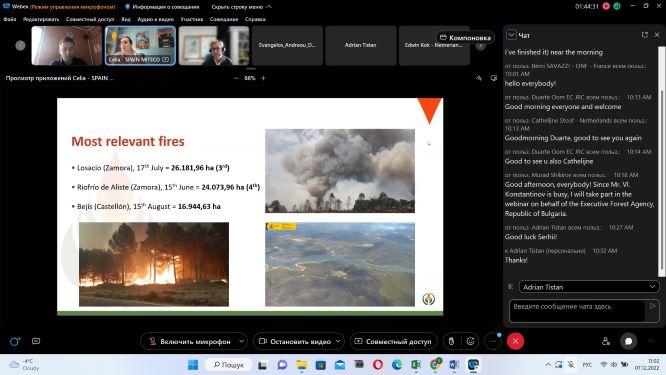The height and width of the screenshot is (375, 666).
Task: Open the more options ellipsis button
Action: (x=493, y=341)
